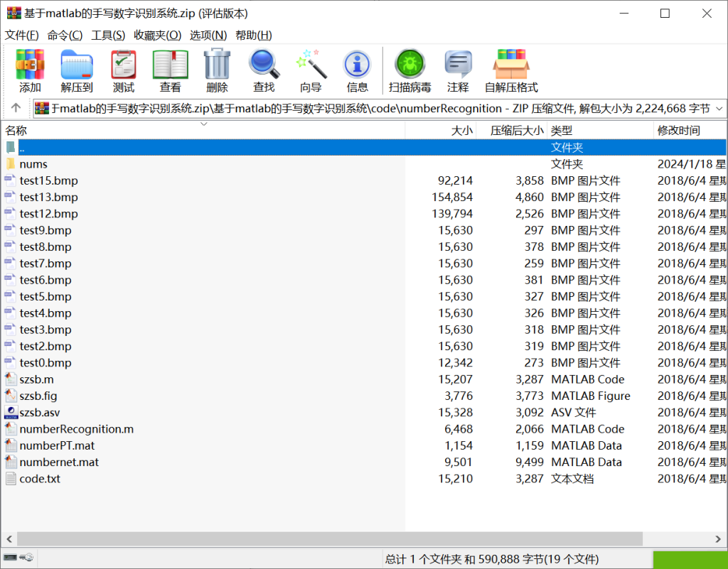Sort files by the Name (名称) column header
Screen dimensions: 728x569
pos(17,131)
